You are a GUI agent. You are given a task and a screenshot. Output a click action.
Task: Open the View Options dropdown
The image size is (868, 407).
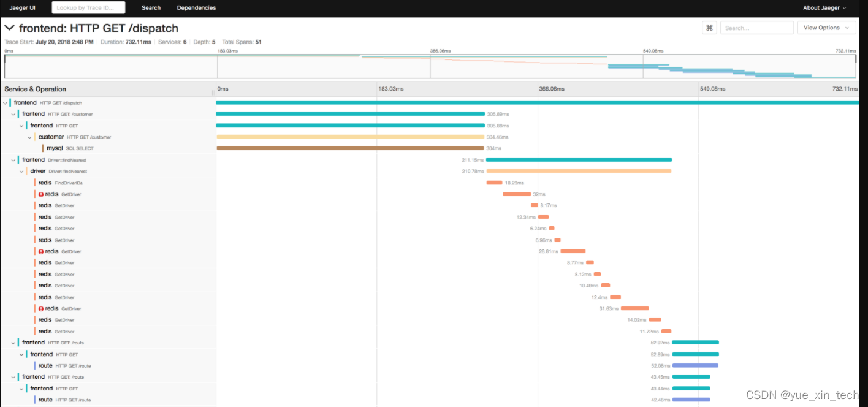point(826,28)
